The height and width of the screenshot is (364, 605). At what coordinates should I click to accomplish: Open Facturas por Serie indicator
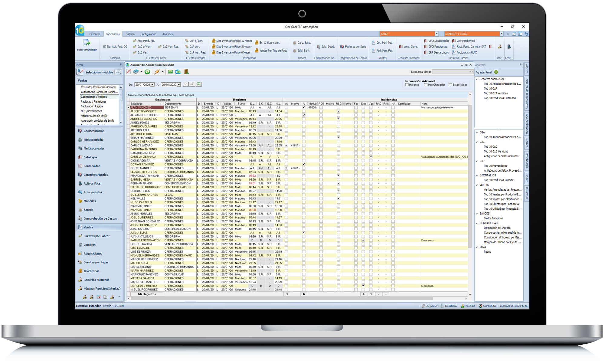pyautogui.click(x=353, y=47)
